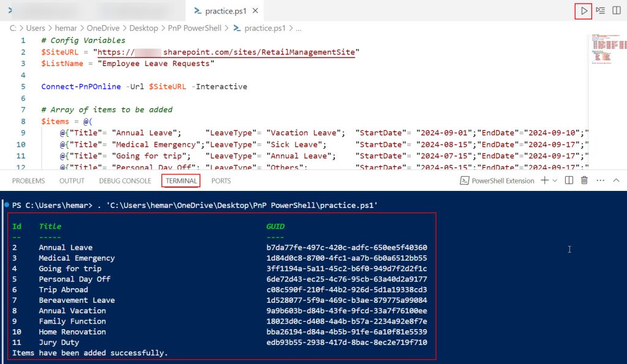The width and height of the screenshot is (627, 364).
Task: Click the terminal prompt command line
Action: [195, 206]
